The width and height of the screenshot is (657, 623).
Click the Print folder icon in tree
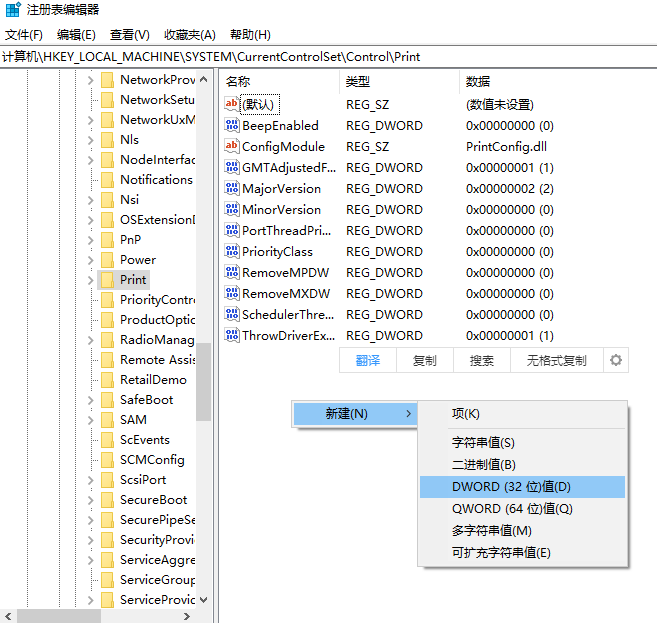[x=107, y=280]
